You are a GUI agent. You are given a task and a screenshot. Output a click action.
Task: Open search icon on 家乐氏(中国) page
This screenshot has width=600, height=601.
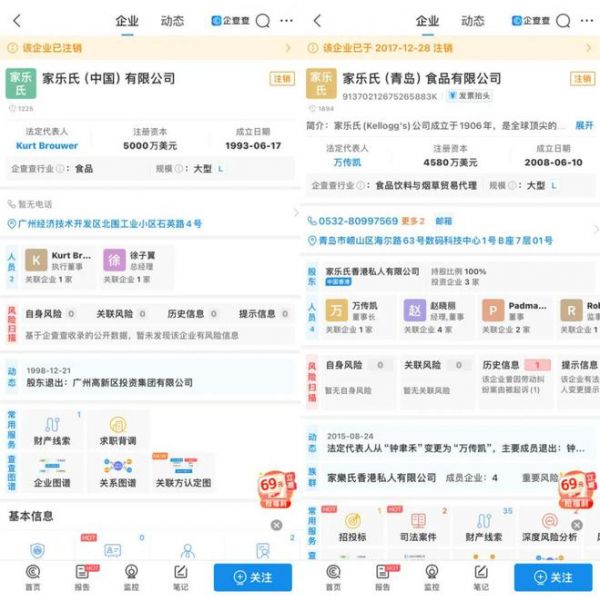(263, 21)
